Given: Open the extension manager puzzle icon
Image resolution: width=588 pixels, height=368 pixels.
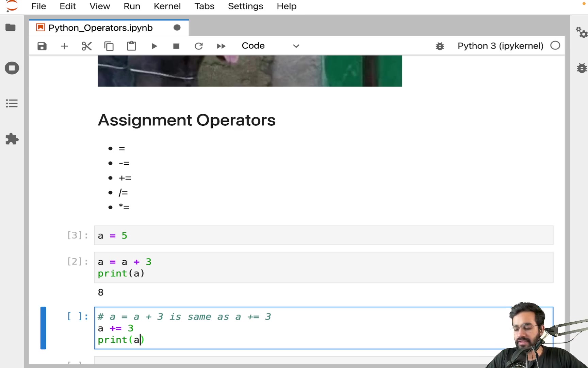Looking at the screenshot, I should [x=12, y=139].
